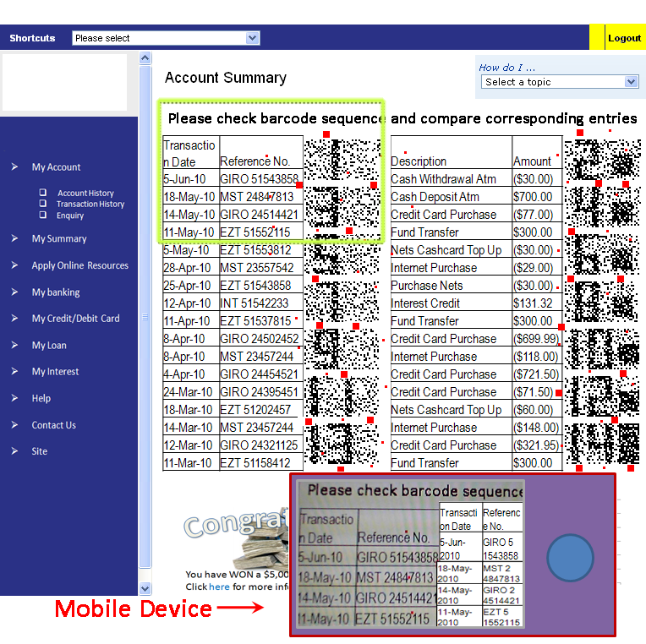Click the 'Shortcuts' label
Image resolution: width=646 pixels, height=644 pixels.
click(x=32, y=38)
